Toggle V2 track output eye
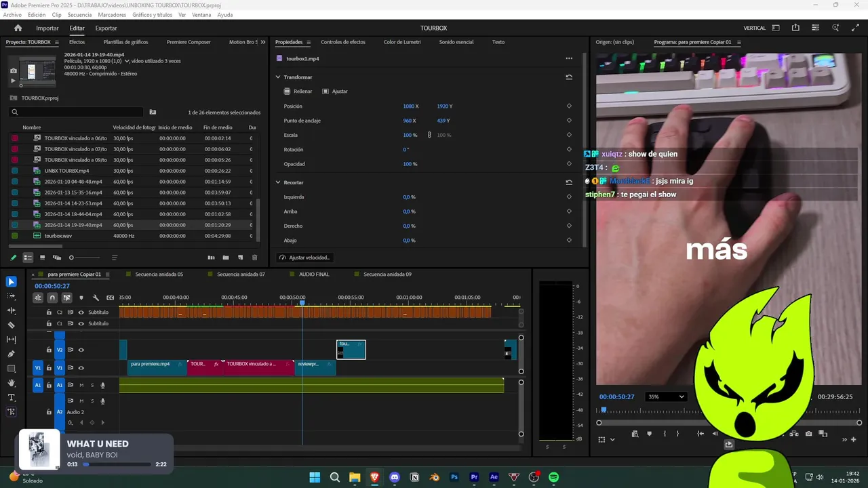 coord(81,350)
